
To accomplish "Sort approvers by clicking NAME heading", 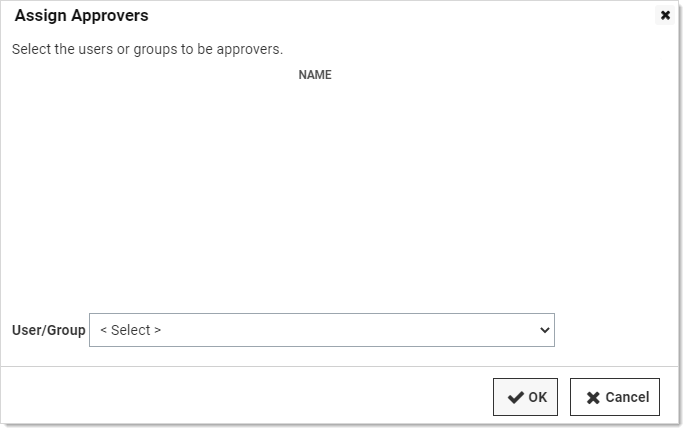I will coord(315,75).
